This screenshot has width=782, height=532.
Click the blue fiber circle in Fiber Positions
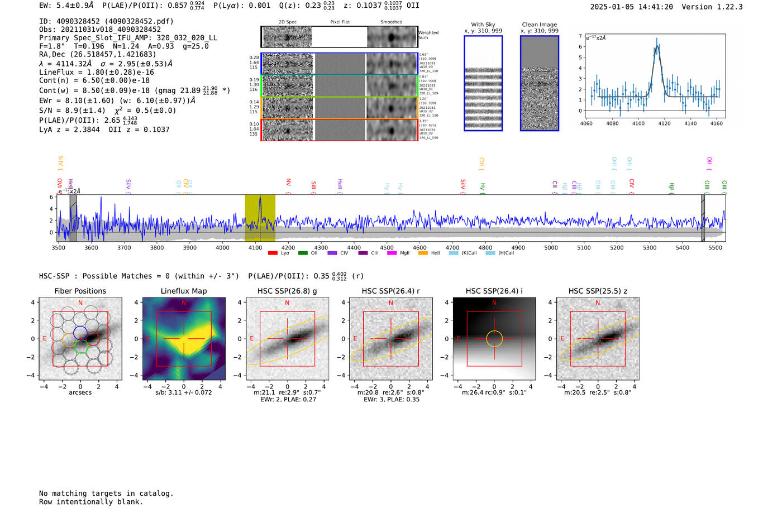80,333
